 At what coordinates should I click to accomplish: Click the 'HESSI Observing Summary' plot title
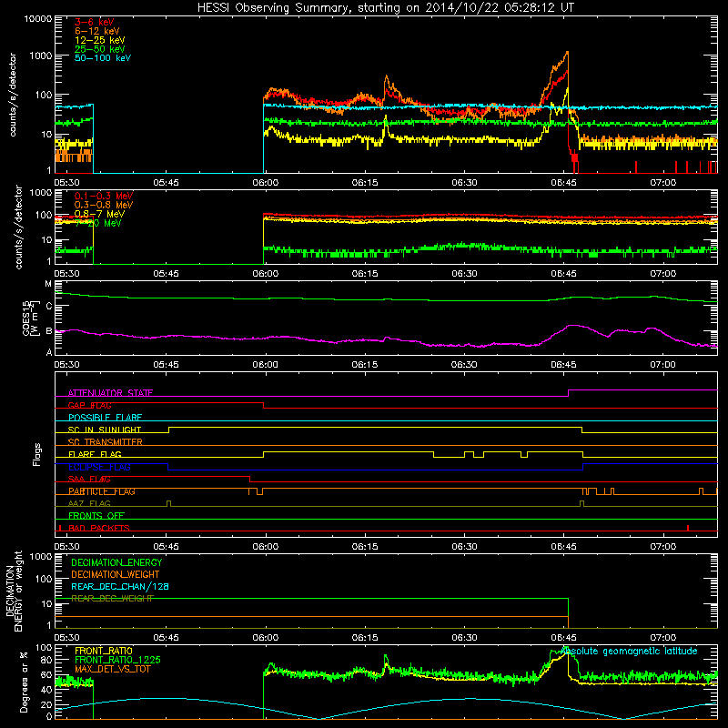click(x=385, y=8)
